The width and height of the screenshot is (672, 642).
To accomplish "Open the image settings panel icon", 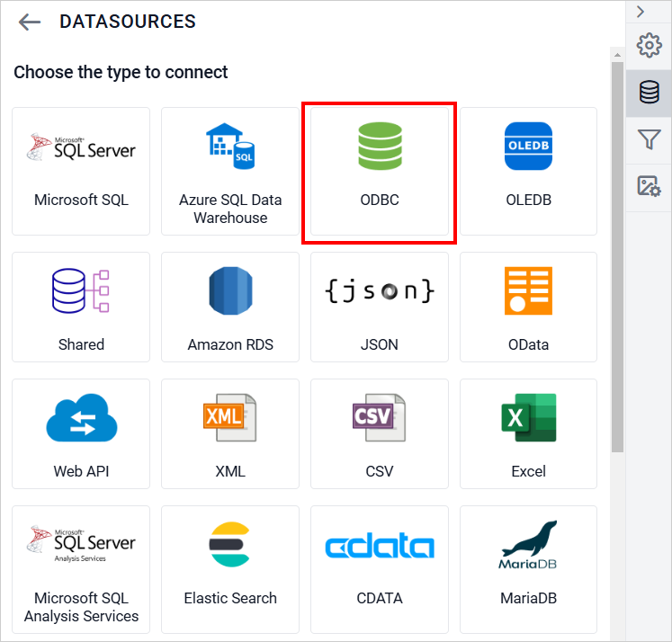I will (649, 186).
